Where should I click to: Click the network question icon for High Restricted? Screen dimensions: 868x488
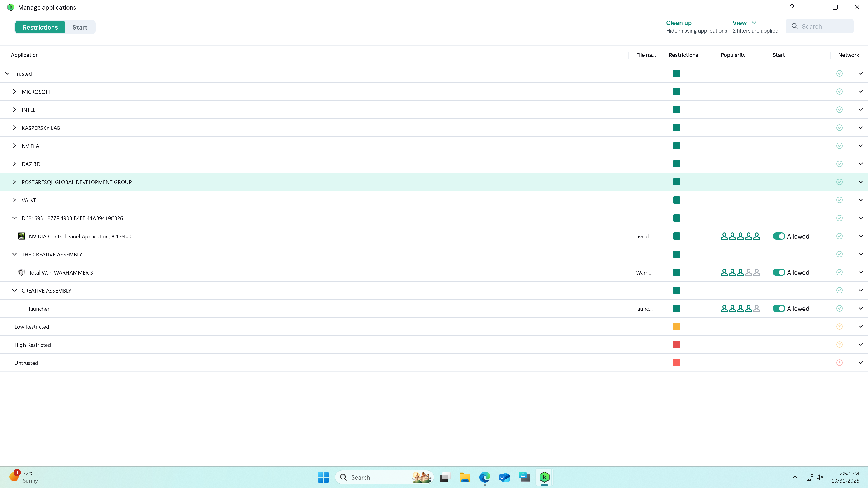839,345
